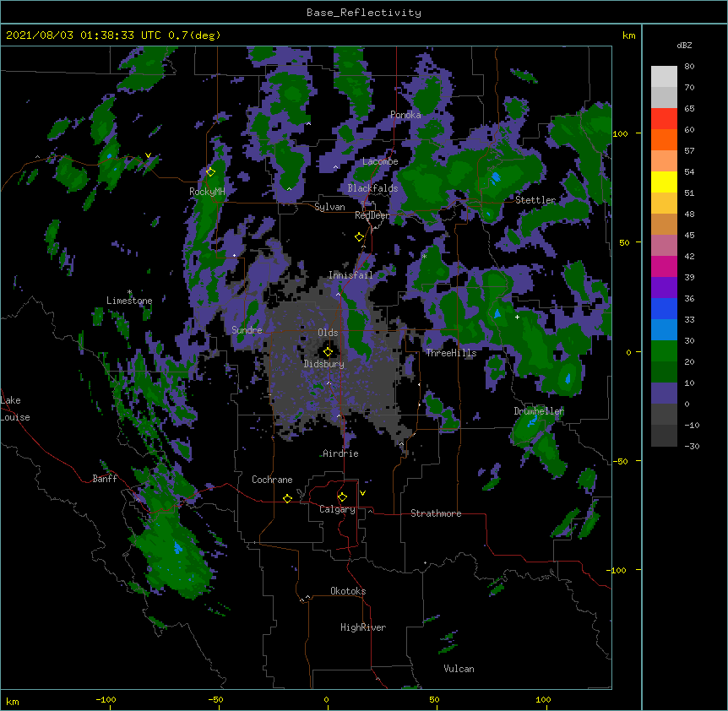Image resolution: width=728 pixels, height=711 pixels.
Task: Pick the bright yellow 51–54 dBZ swatch
Action: click(664, 182)
